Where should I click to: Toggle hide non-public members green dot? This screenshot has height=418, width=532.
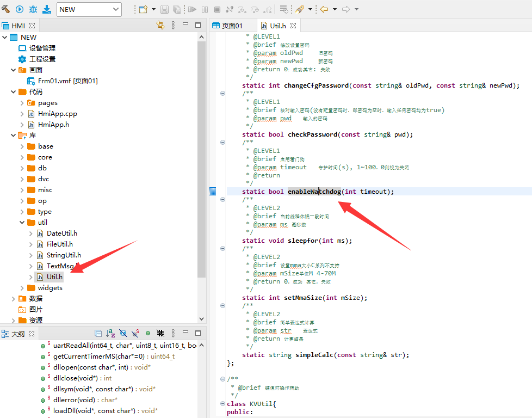point(148,333)
